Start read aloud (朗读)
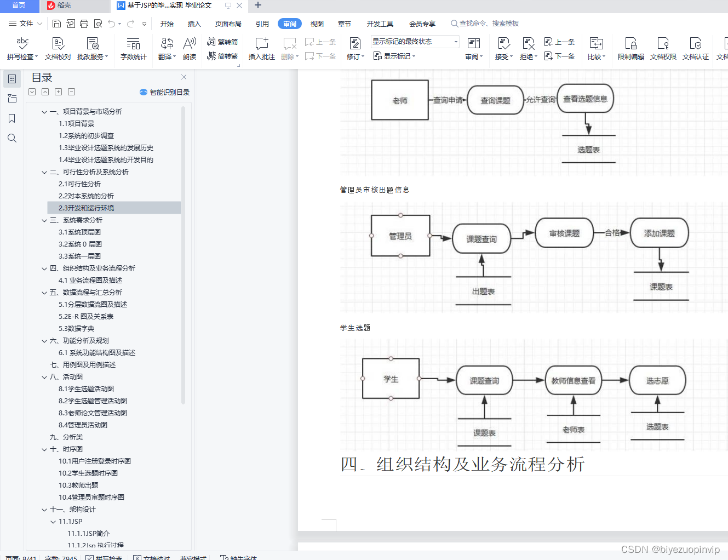The width and height of the screenshot is (728, 560). tap(190, 48)
